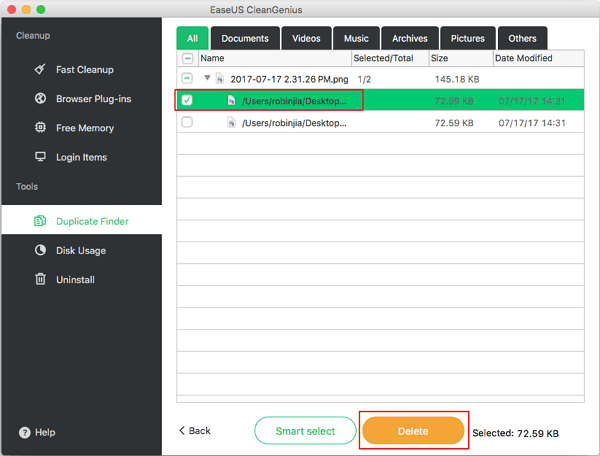
Task: Click the Login Items monitor icon
Action: pos(40,156)
